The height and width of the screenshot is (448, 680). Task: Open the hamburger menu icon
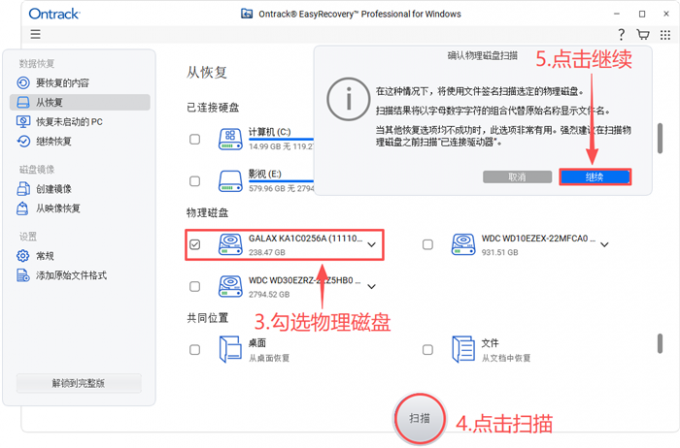(36, 34)
